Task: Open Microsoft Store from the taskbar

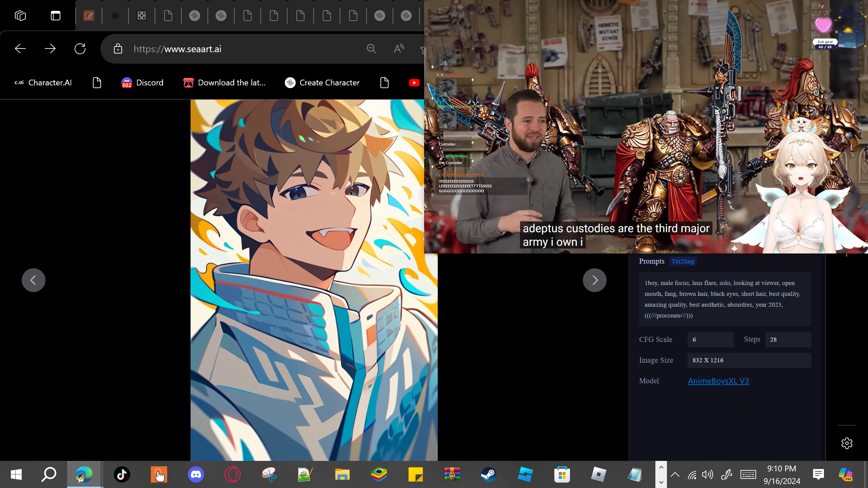Action: point(562,474)
